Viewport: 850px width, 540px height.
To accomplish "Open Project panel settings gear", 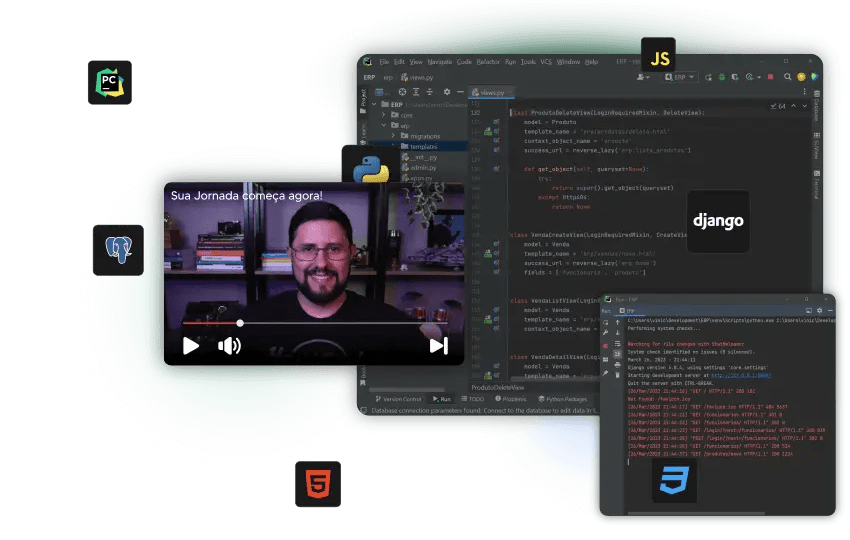I will [447, 92].
